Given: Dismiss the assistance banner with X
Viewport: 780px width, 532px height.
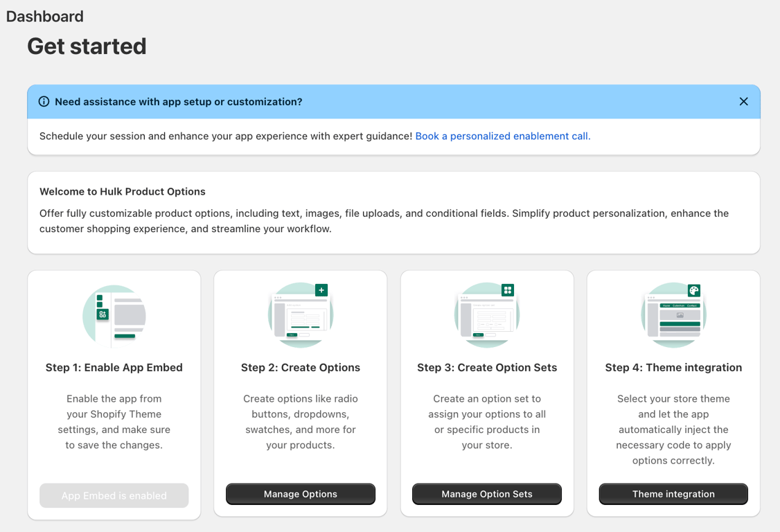Looking at the screenshot, I should tap(743, 102).
